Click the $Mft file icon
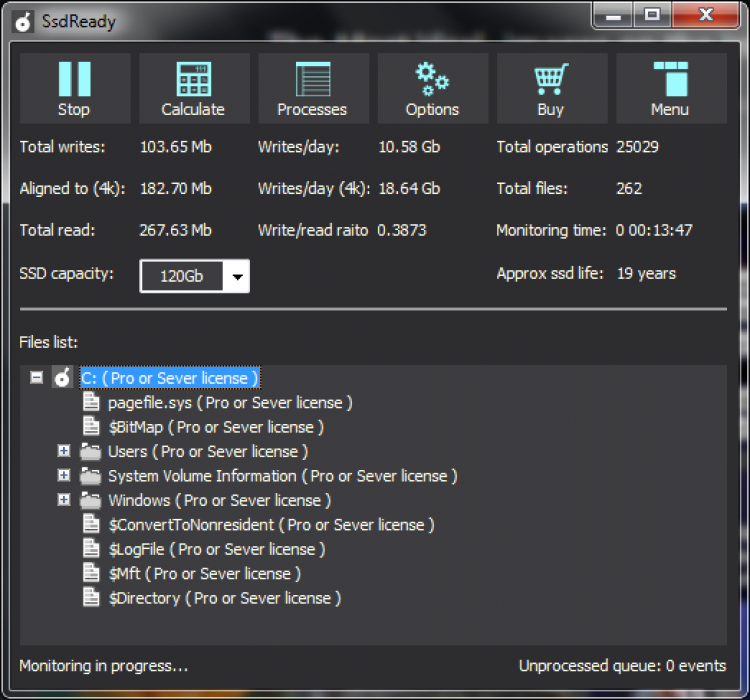750x700 pixels. click(x=91, y=573)
